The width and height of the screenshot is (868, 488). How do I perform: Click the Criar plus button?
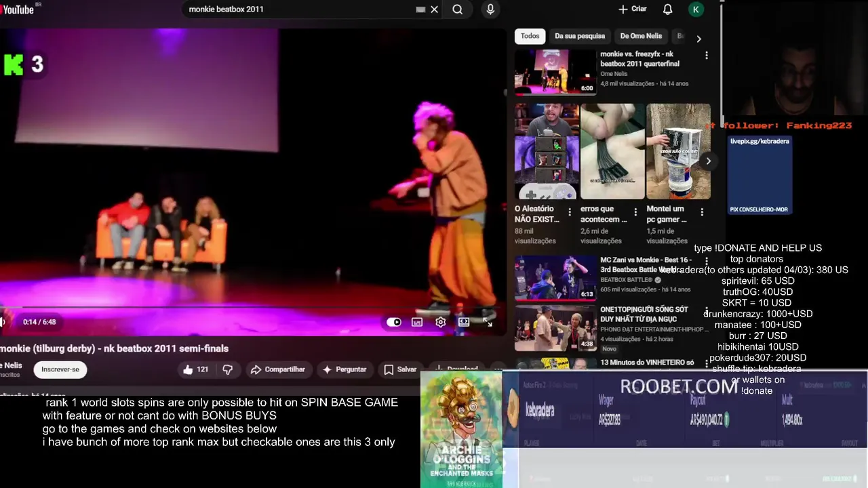coord(632,9)
